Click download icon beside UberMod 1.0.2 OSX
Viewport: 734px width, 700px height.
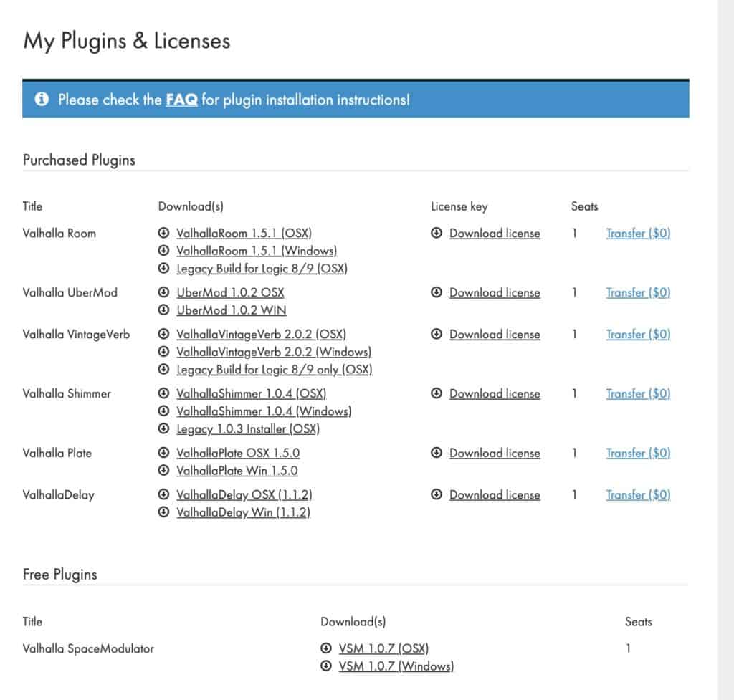pos(163,292)
